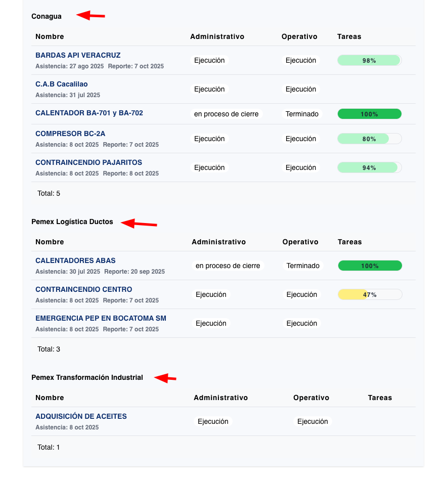Open the CALENTADORES ABAS project
The height and width of the screenshot is (481, 448).
tap(75, 260)
